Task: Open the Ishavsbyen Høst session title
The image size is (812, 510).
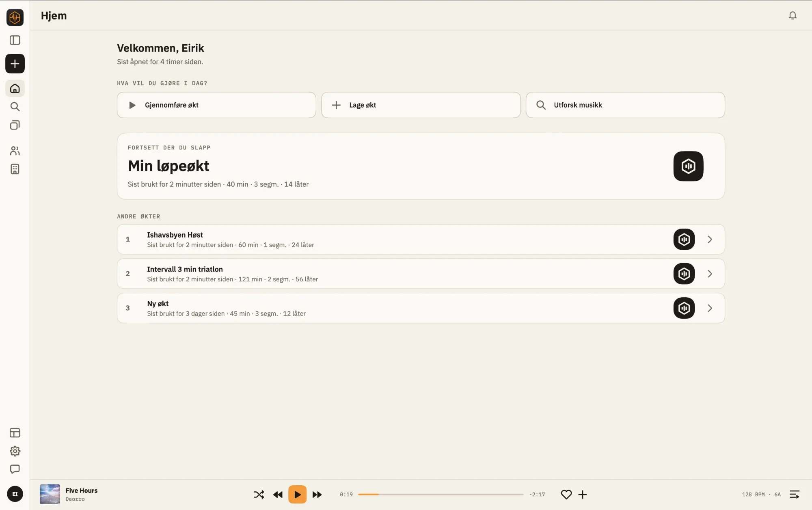Action: pyautogui.click(x=175, y=235)
